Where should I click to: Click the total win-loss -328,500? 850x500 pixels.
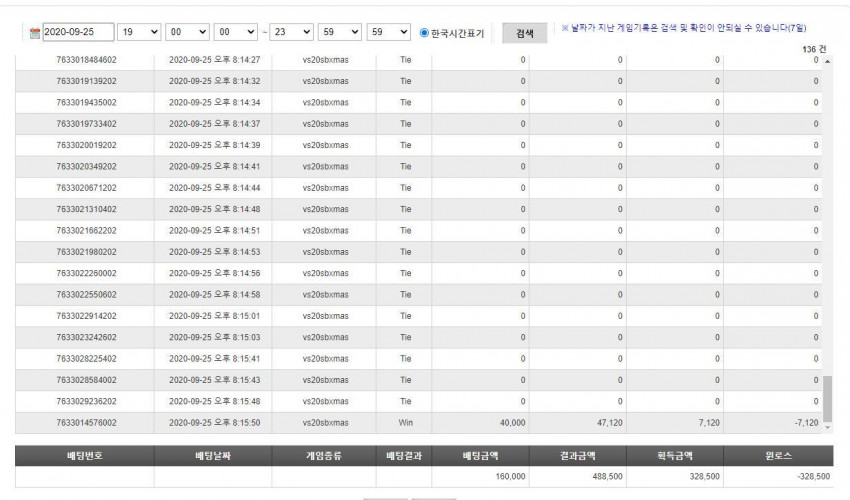click(x=814, y=477)
